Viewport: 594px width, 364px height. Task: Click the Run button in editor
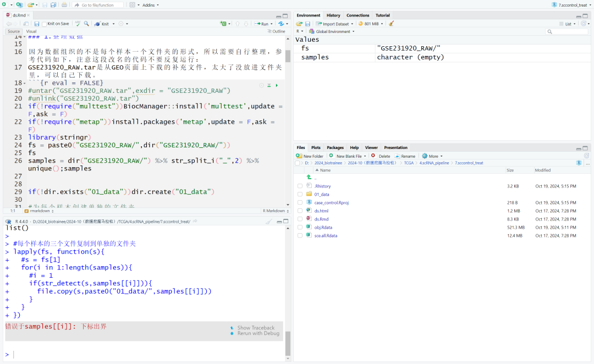261,24
